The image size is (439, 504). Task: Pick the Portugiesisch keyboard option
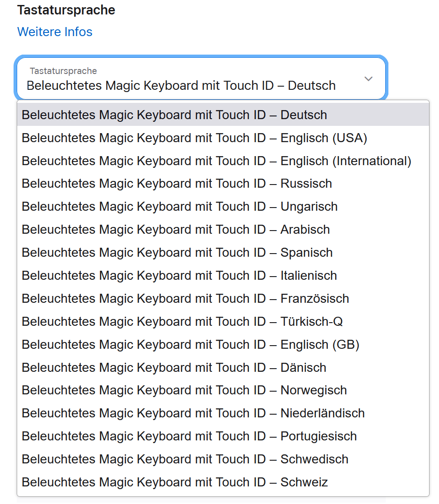pos(223,436)
